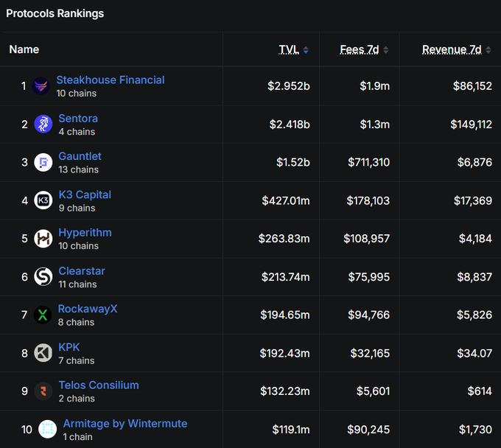501x448 pixels.
Task: Click the Gauntlet logo icon
Action: point(43,162)
